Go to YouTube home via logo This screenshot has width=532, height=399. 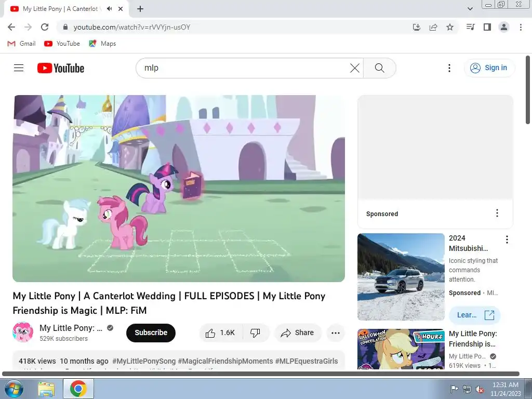[x=61, y=68]
